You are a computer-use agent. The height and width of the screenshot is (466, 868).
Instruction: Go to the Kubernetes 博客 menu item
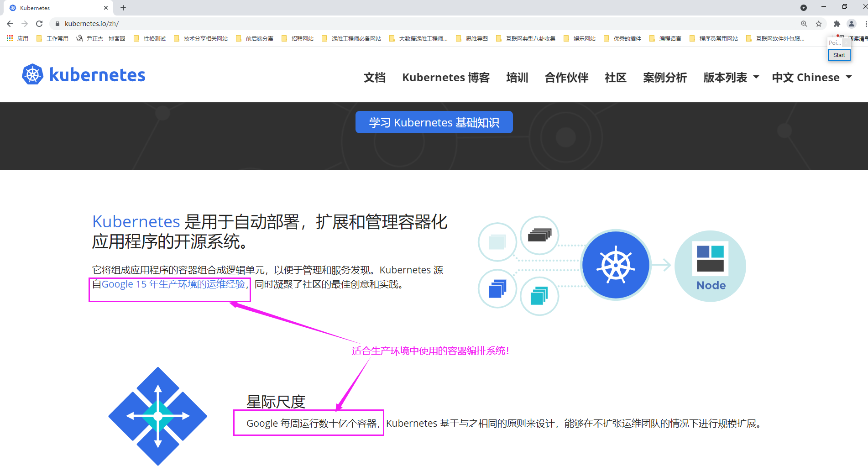click(445, 78)
